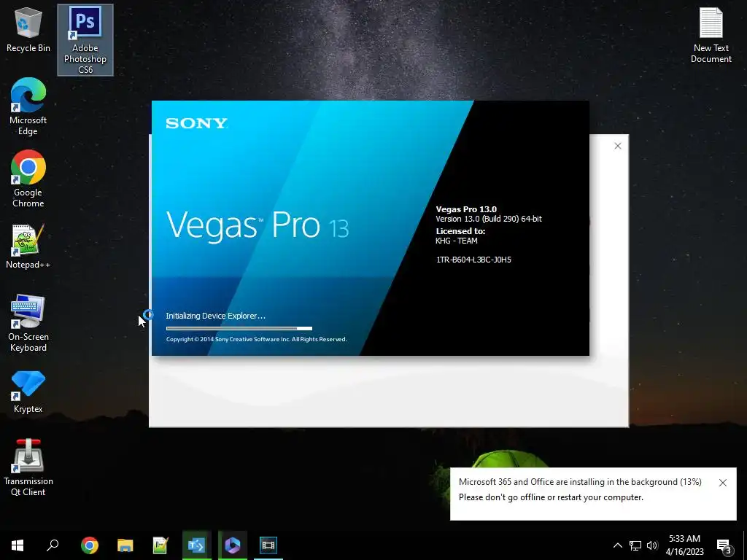
Task: Launch Microsoft Edge from the desktop
Action: click(28, 106)
